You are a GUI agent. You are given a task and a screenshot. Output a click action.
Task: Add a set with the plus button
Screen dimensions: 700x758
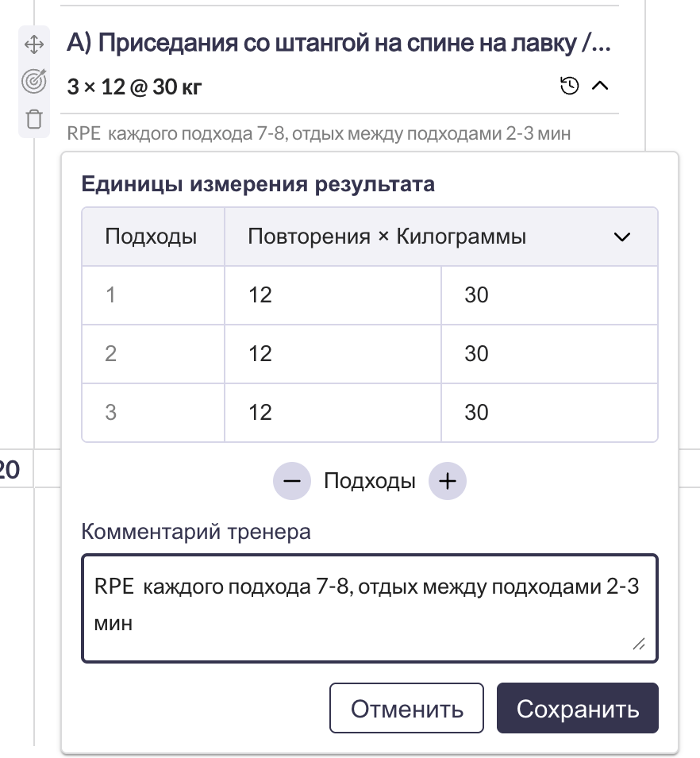(448, 481)
